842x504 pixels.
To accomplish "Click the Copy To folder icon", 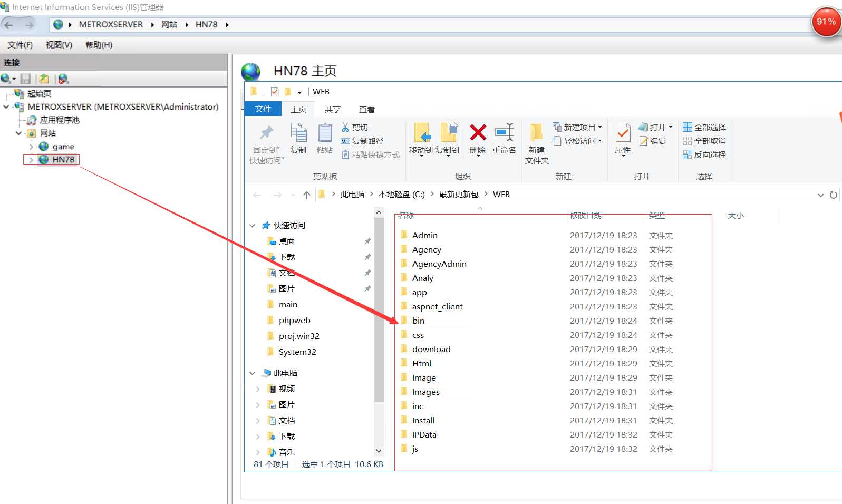I will coord(449,132).
